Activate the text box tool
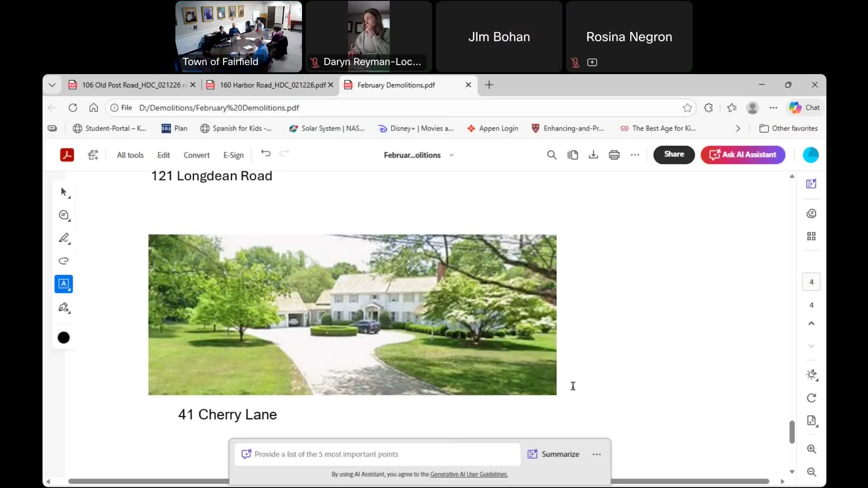The height and width of the screenshot is (488, 868). [x=64, y=284]
